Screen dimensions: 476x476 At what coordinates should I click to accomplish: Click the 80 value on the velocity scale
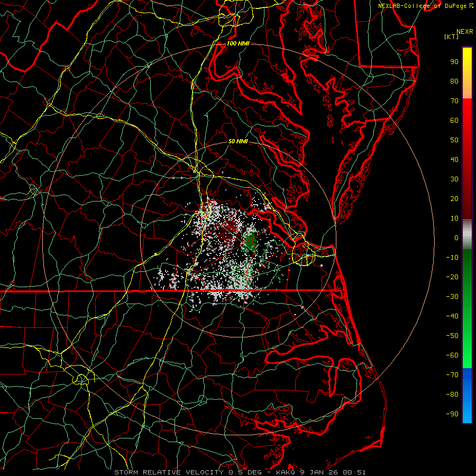(x=454, y=81)
